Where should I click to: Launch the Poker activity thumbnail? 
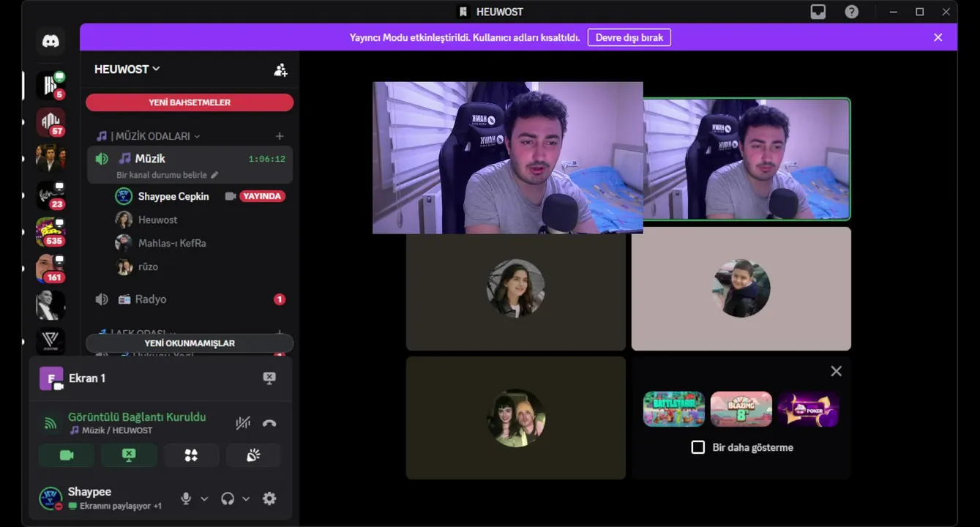809,409
